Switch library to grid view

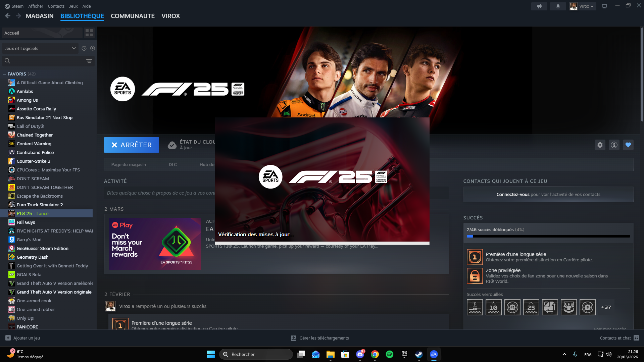(89, 33)
